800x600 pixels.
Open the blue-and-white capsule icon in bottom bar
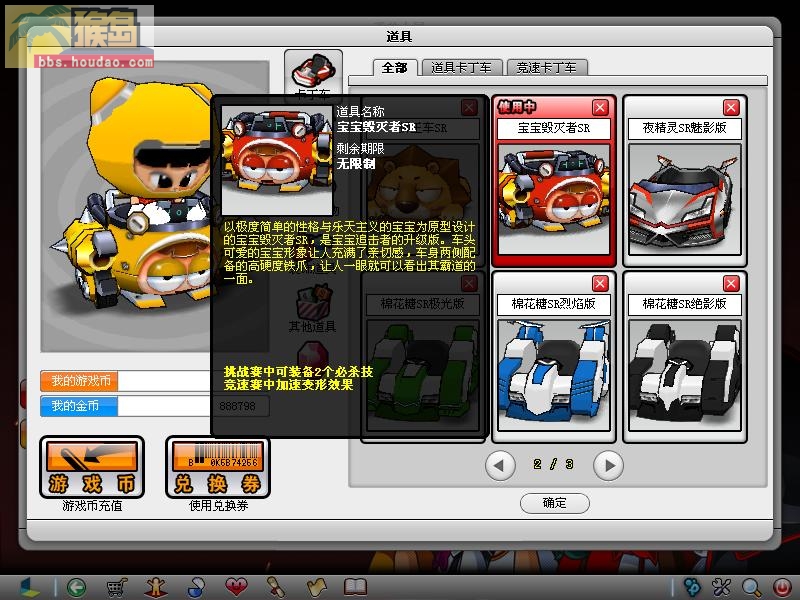click(x=196, y=588)
